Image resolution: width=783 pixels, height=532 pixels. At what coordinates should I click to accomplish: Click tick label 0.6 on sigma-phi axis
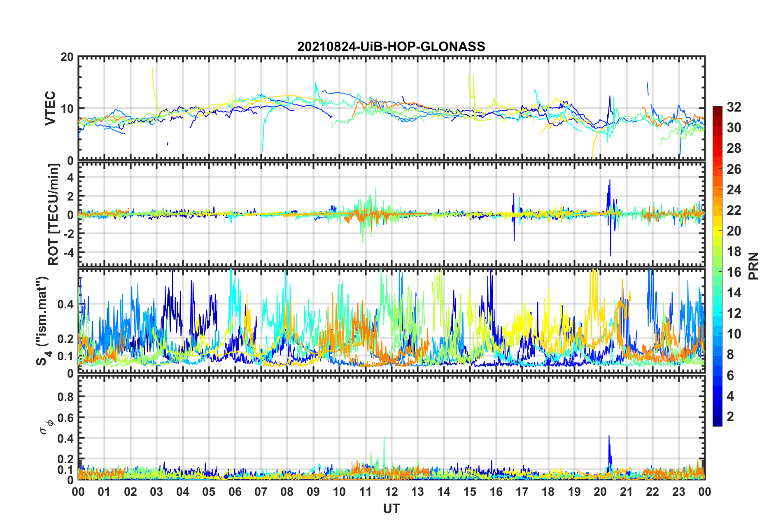point(65,418)
